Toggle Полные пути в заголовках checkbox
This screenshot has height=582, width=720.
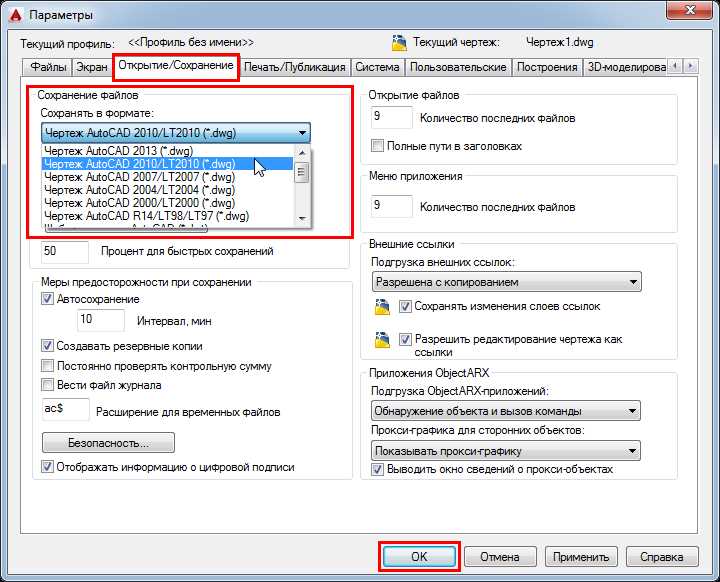[x=377, y=146]
